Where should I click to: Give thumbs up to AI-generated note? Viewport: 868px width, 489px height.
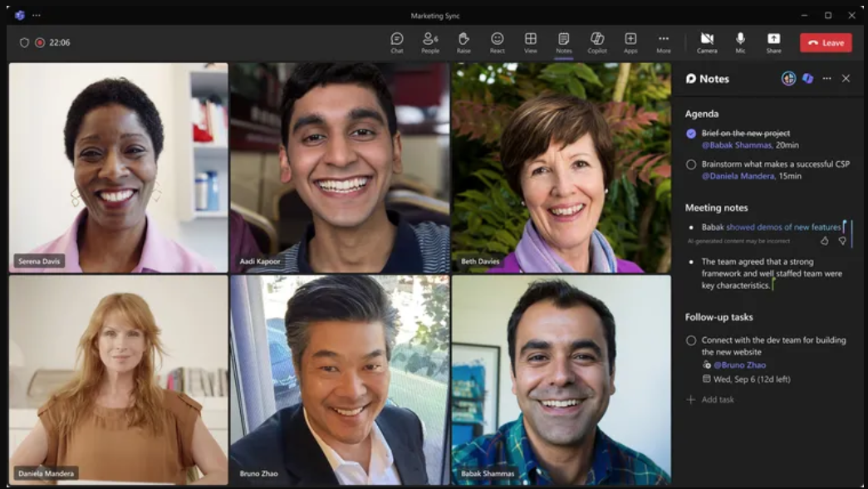pyautogui.click(x=824, y=241)
